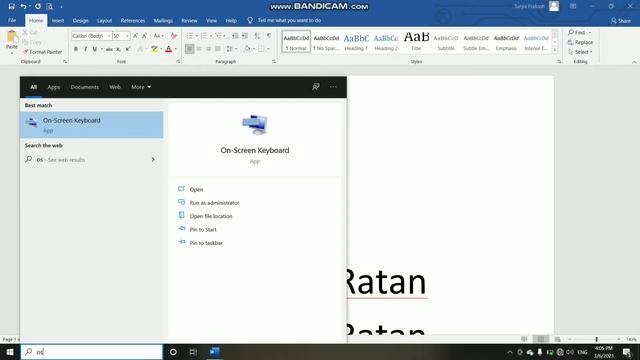This screenshot has height=360, width=640.
Task: Open the Select dropdown in Editing
Action: click(580, 52)
